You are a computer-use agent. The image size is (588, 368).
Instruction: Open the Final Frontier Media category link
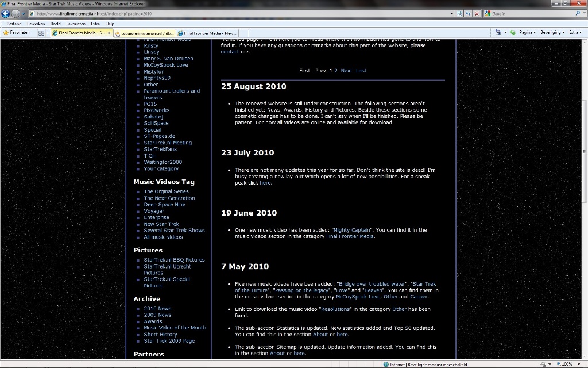pos(350,236)
